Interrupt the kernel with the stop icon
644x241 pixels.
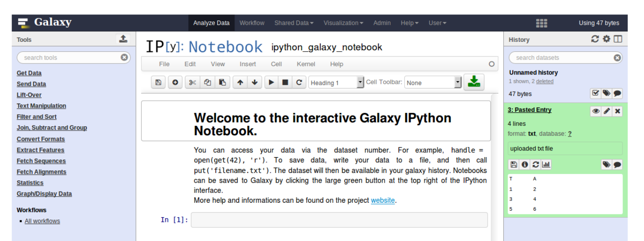[x=285, y=83]
